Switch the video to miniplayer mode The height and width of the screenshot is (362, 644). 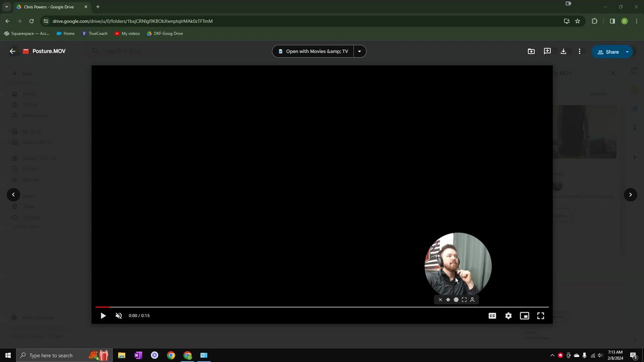524,316
